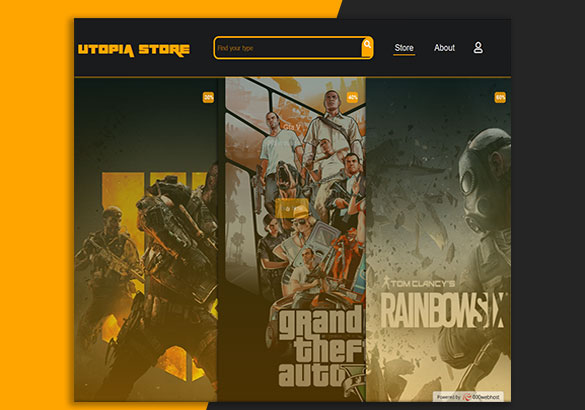585x410 pixels.
Task: Click the 30% discount badge
Action: click(208, 98)
